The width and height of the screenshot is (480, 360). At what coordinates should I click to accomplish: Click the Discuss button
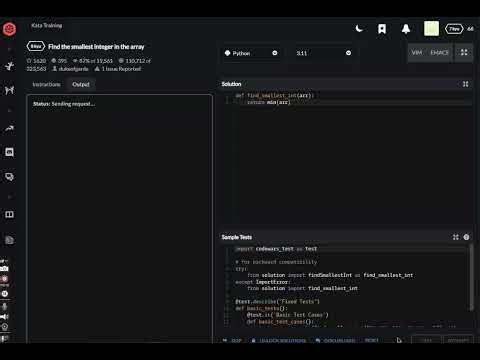click(x=335, y=340)
